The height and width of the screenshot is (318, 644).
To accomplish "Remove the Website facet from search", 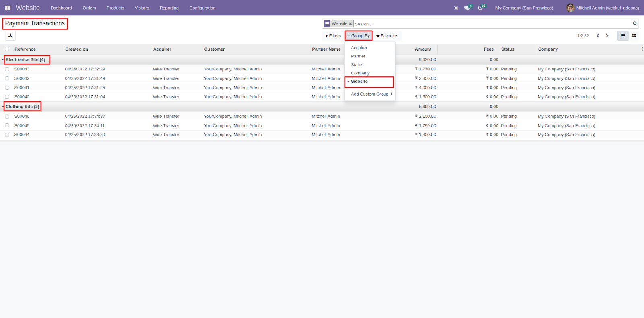I will tap(351, 24).
